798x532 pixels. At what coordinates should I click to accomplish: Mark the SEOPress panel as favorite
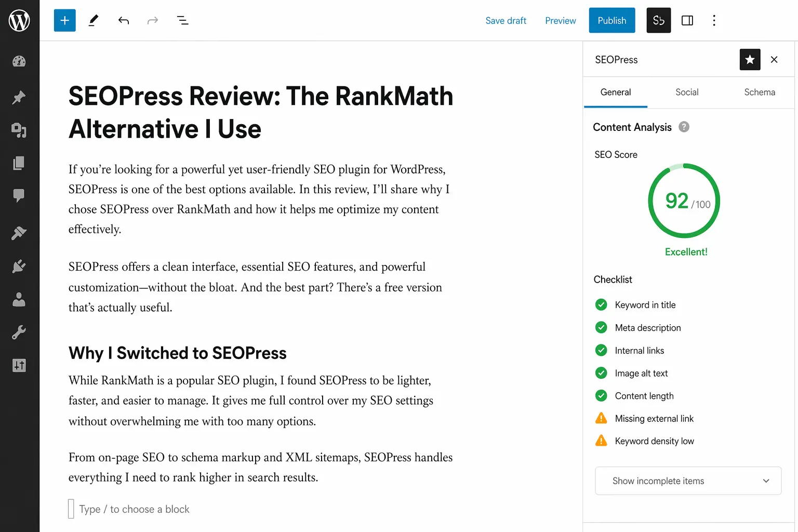click(x=750, y=59)
